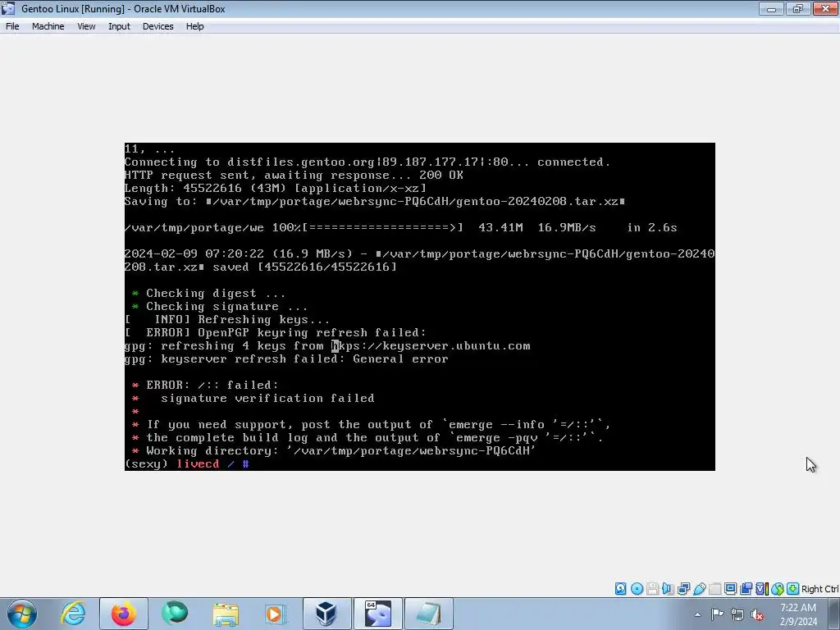The width and height of the screenshot is (840, 630).
Task: Switch to Firefox in the taskbar
Action: coord(123,614)
